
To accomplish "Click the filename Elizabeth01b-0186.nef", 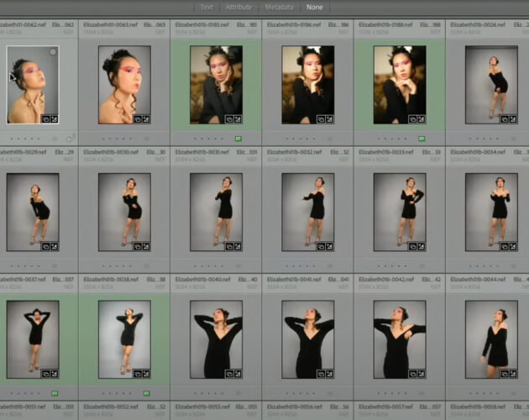I will click(x=294, y=24).
